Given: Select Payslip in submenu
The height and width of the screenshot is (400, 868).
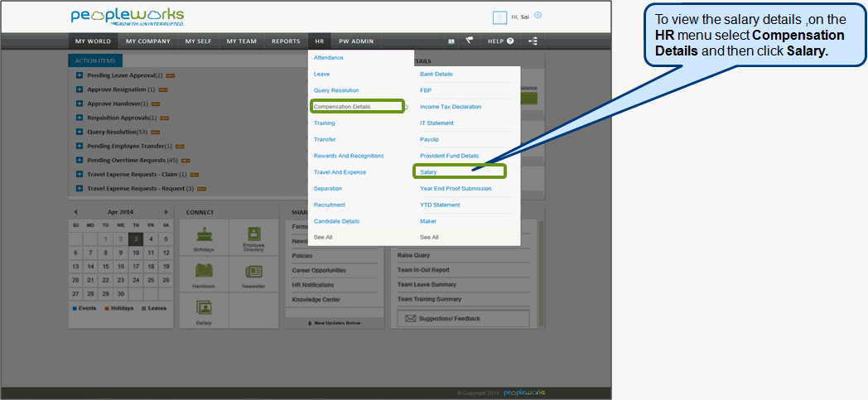Looking at the screenshot, I should pyautogui.click(x=429, y=139).
